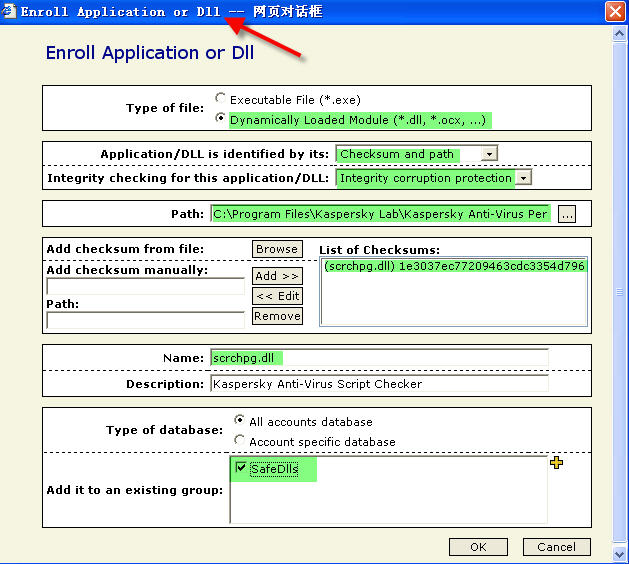Viewport: 629px width, 564px height.
Task: Click the scrollbar up arrow
Action: tap(619, 34)
